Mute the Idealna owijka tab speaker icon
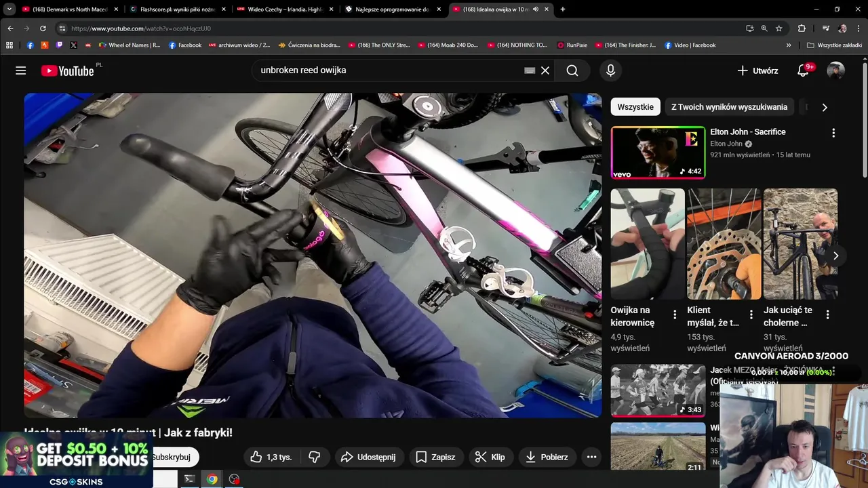The height and width of the screenshot is (488, 868). pyautogui.click(x=536, y=9)
